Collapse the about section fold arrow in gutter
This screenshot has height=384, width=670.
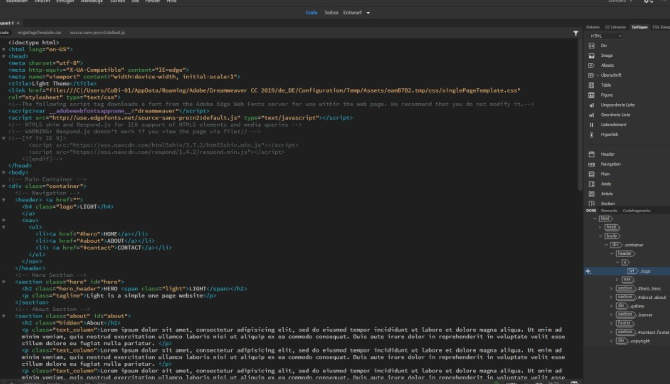click(4, 316)
